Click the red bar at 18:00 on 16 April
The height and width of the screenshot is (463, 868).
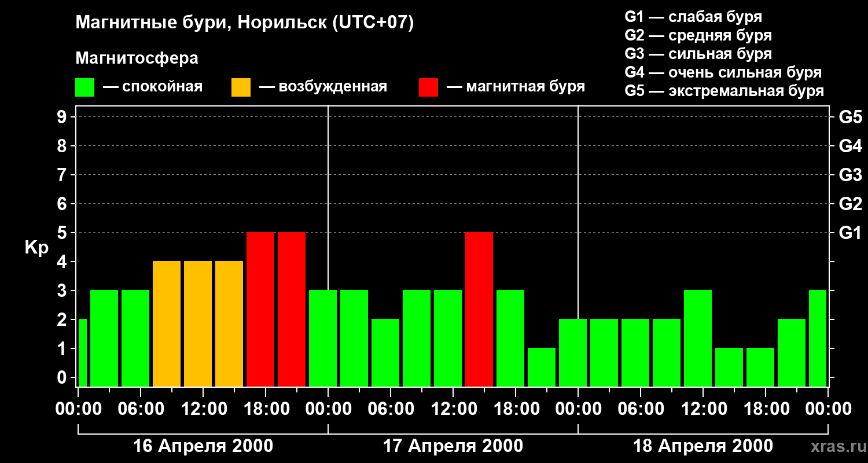point(260,309)
